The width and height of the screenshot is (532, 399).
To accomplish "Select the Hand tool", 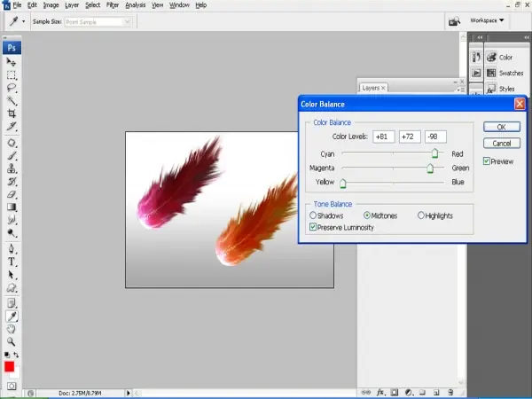I will point(12,329).
